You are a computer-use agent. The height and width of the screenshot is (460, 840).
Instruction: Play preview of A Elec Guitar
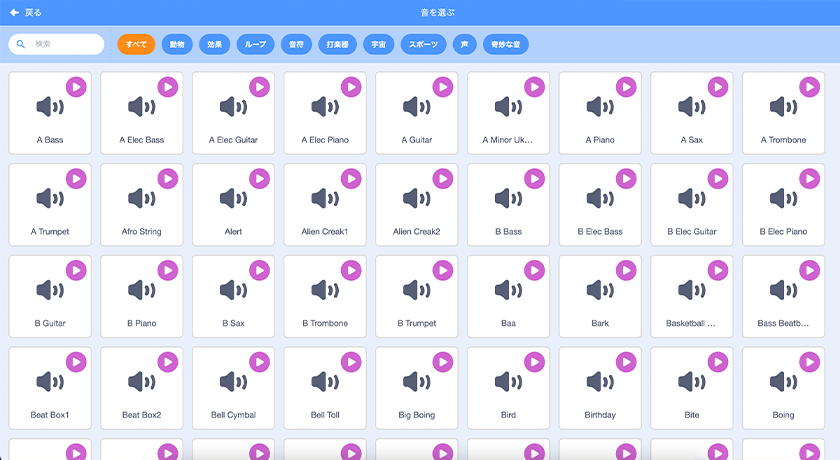tap(259, 87)
